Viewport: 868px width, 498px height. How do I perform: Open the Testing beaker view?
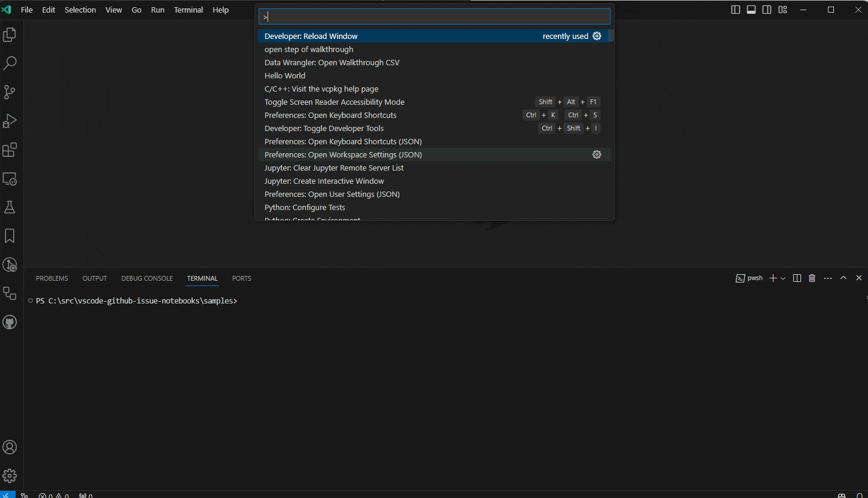10,207
